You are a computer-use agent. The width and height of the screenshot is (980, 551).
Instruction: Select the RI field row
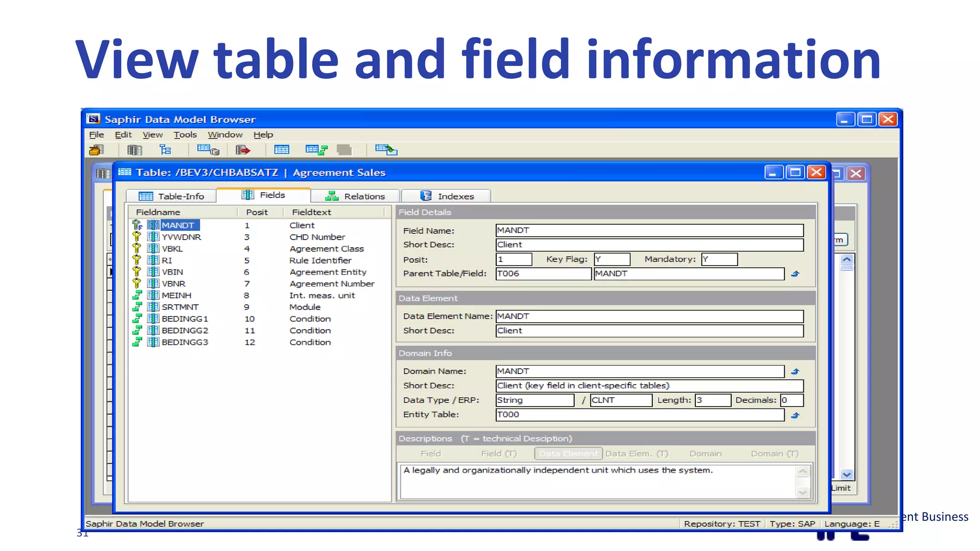(x=260, y=261)
